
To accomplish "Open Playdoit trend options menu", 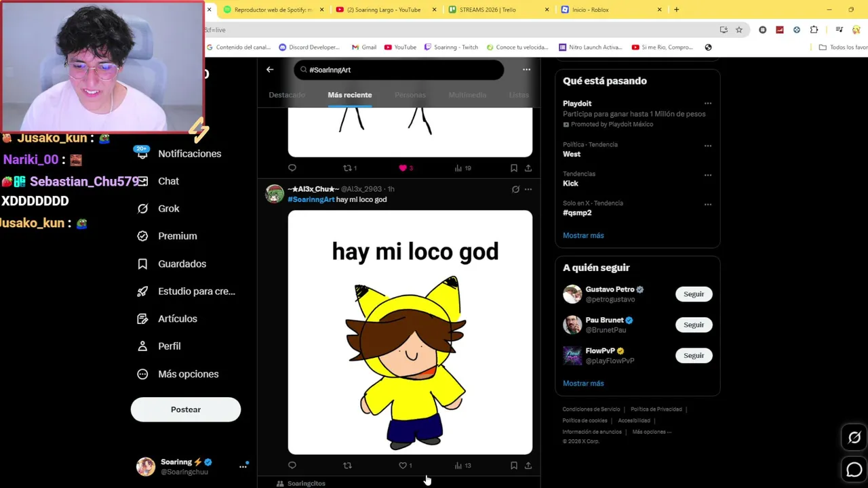I will point(707,104).
